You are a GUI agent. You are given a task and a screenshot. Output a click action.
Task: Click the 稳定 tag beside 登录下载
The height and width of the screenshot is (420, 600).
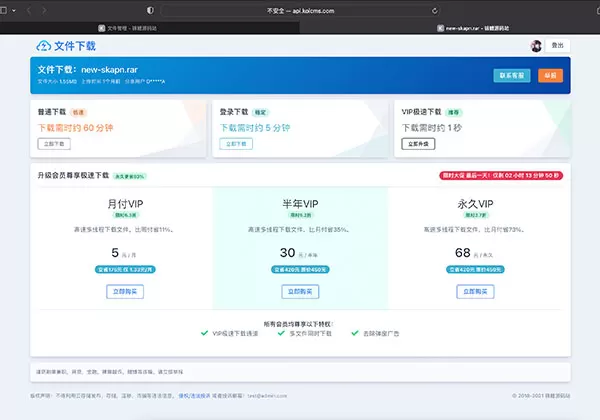click(261, 112)
